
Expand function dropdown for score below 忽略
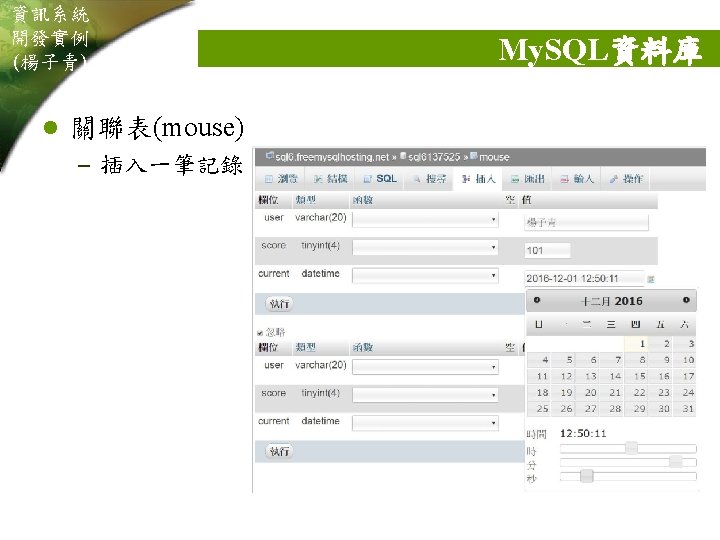(x=425, y=395)
